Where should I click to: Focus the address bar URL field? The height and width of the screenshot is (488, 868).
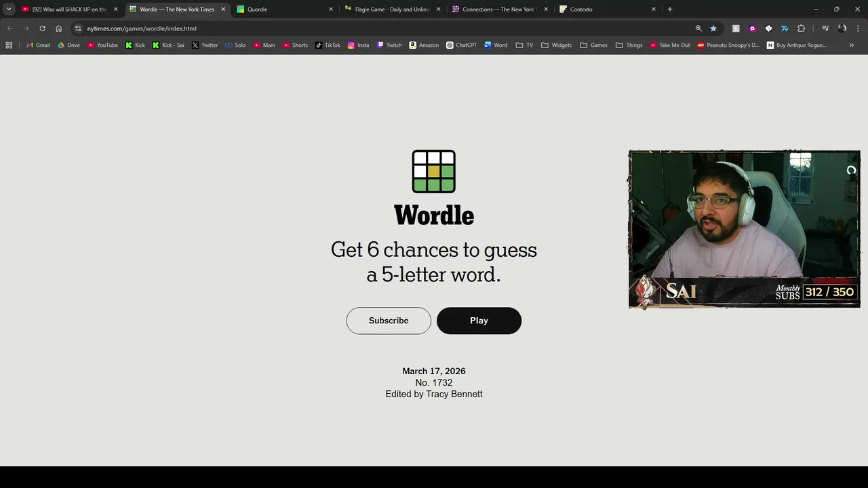click(387, 28)
